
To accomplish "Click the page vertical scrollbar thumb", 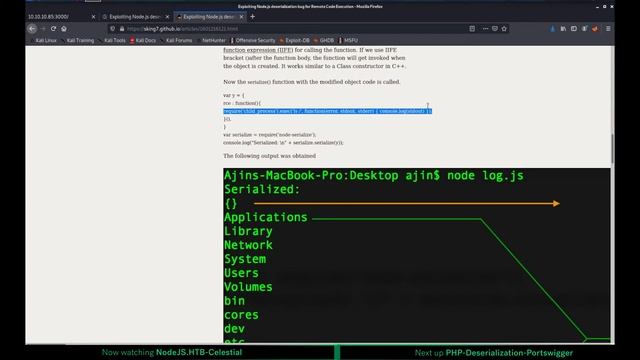I will tap(612, 149).
